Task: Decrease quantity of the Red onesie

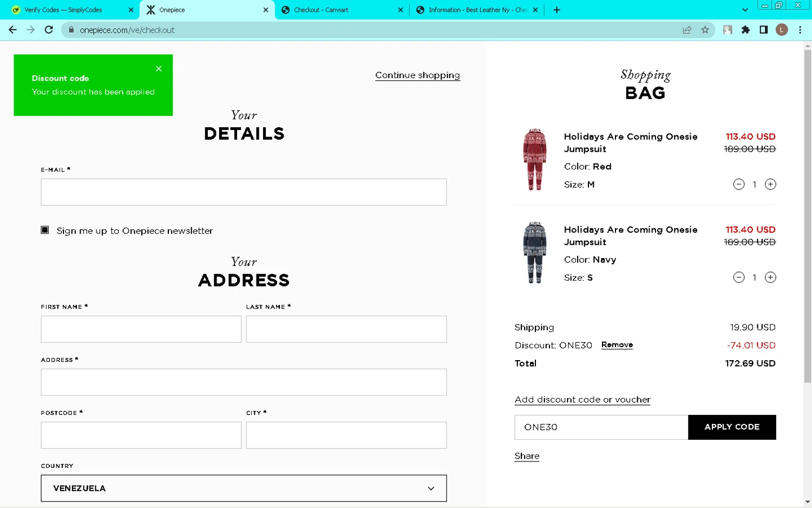Action: click(739, 185)
